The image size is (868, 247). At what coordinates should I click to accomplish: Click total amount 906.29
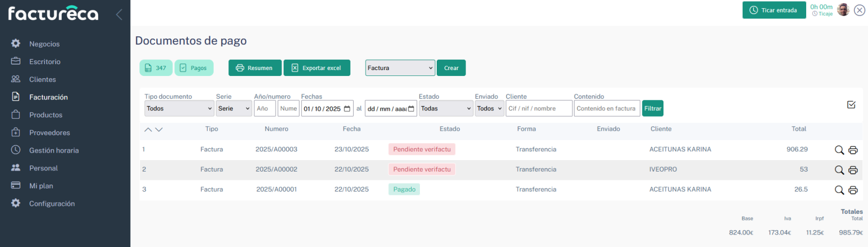[x=797, y=149]
